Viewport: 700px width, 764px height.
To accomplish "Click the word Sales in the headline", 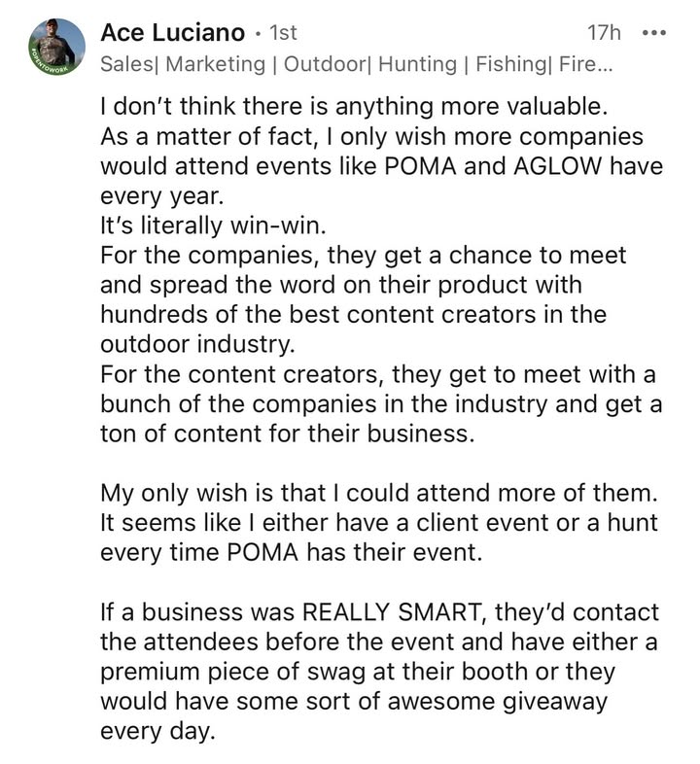I will click(x=126, y=64).
